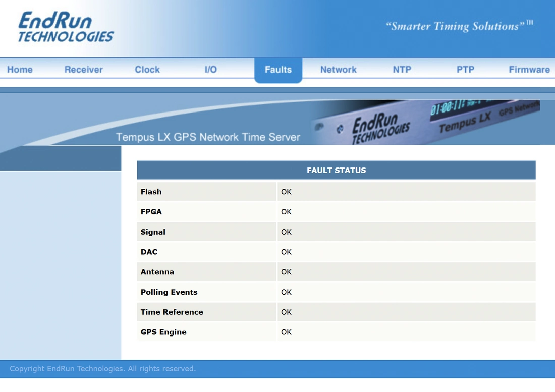Click the Antenna row label
Image resolution: width=555 pixels, height=392 pixels.
(x=157, y=272)
